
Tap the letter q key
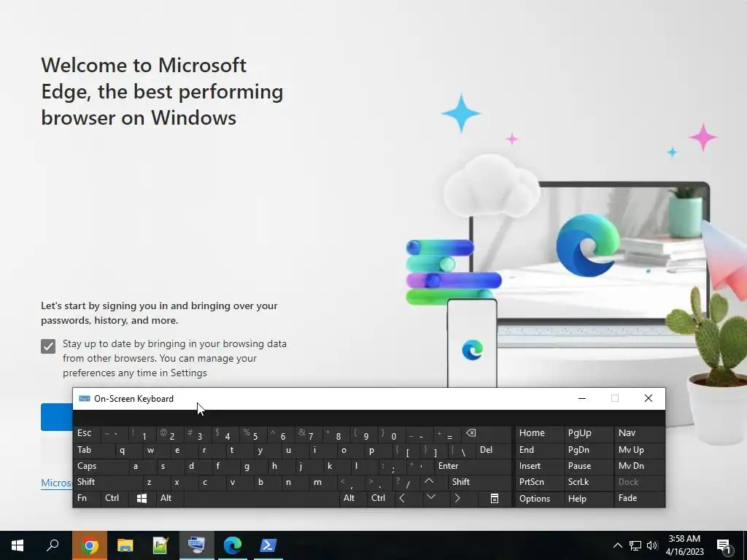(x=128, y=449)
